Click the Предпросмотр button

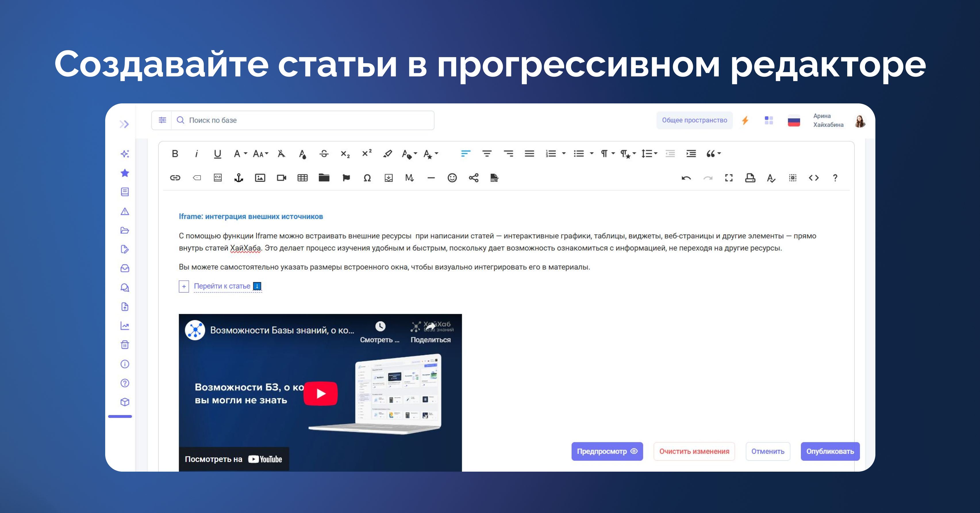click(x=607, y=451)
